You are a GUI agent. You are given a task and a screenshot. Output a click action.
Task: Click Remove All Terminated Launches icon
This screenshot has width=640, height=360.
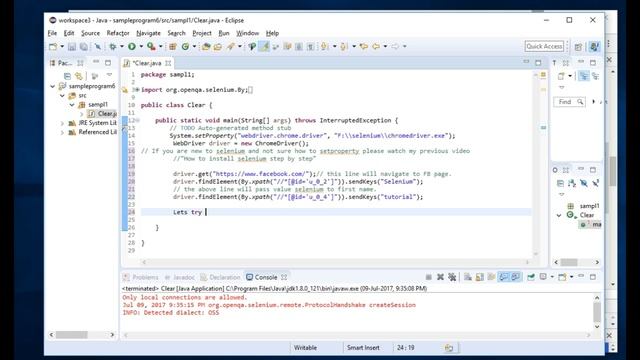(x=452, y=277)
